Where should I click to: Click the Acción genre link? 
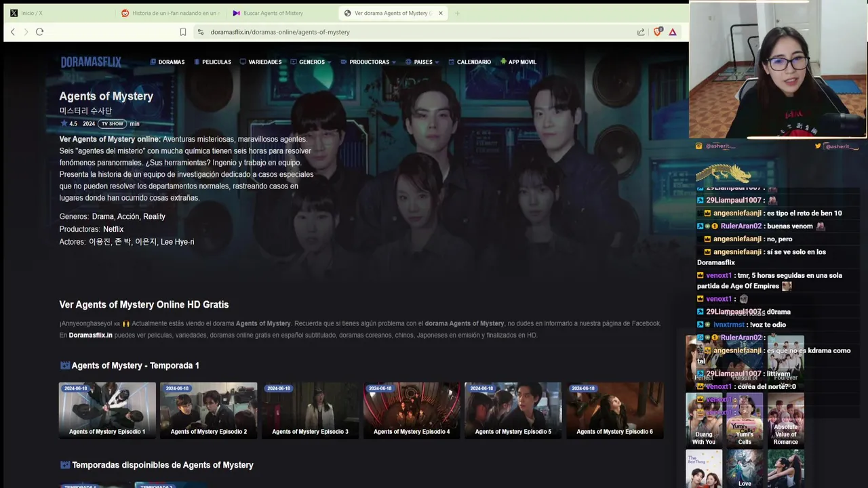pos(128,216)
